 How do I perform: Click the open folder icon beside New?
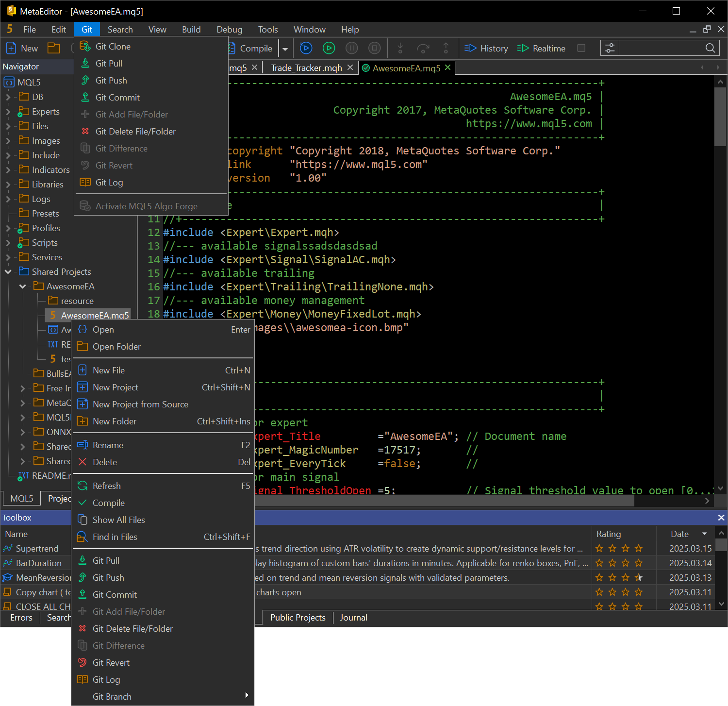54,48
